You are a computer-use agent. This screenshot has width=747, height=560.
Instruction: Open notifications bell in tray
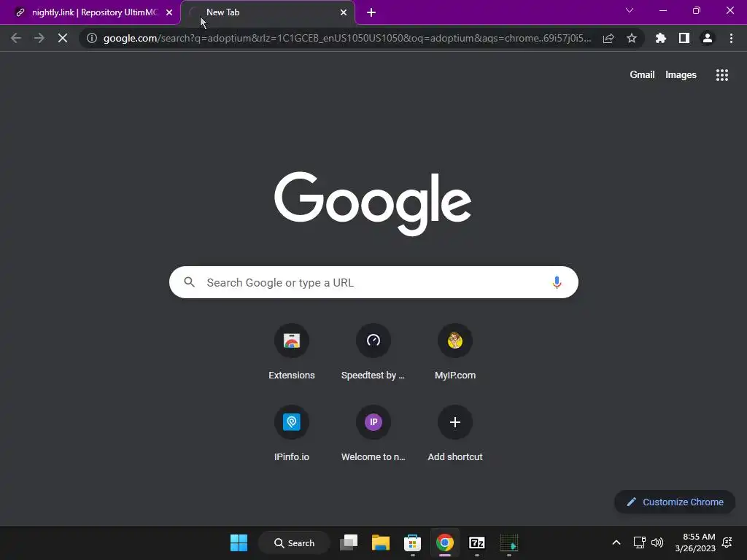[727, 542]
